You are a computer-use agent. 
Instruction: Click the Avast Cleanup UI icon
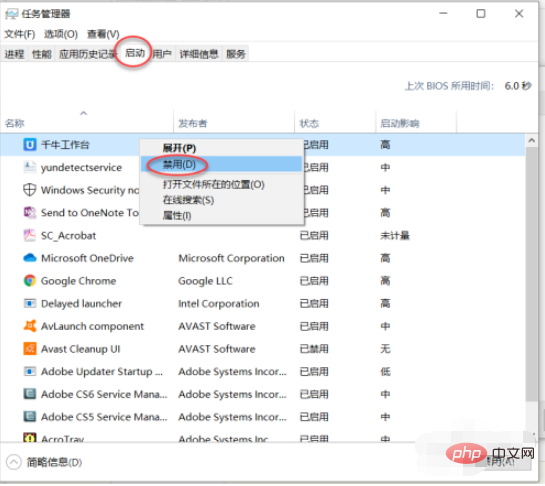(x=30, y=349)
